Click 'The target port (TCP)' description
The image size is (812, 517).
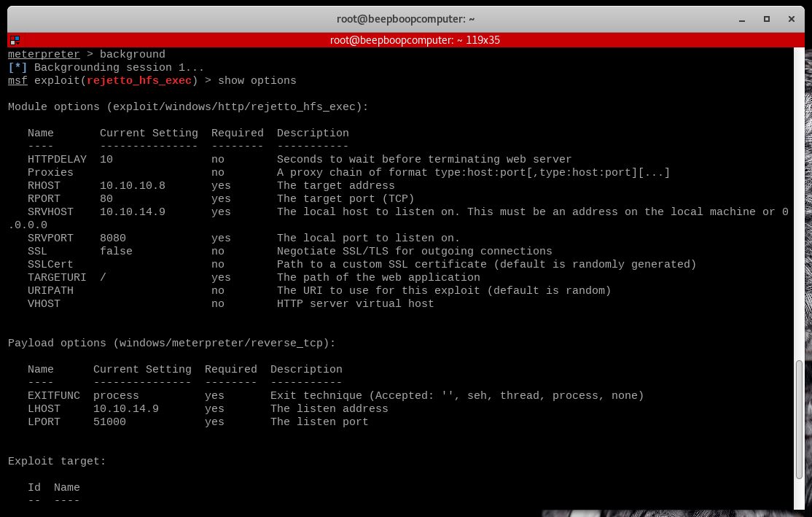(346, 198)
